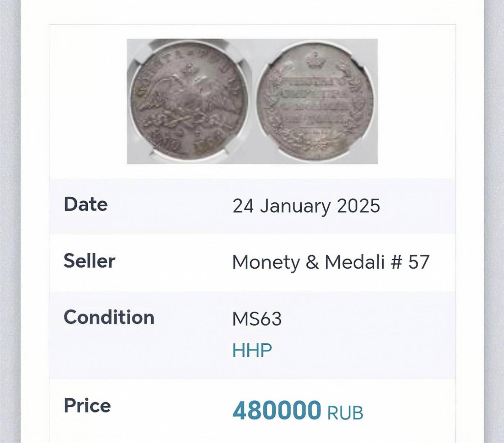Image resolution: width=504 pixels, height=443 pixels.
Task: Click the 480000 price value
Action: tap(276, 410)
